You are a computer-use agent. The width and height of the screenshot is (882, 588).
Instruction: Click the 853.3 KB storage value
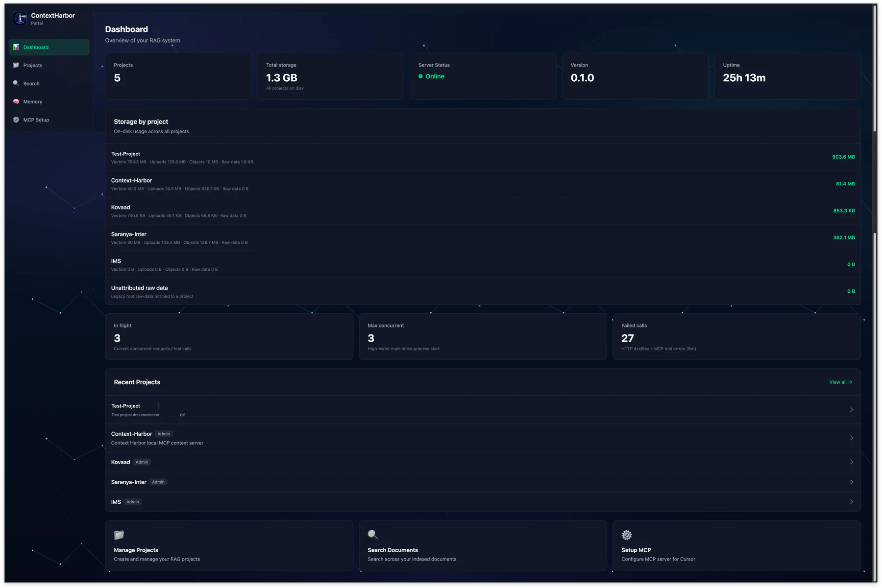tap(844, 211)
